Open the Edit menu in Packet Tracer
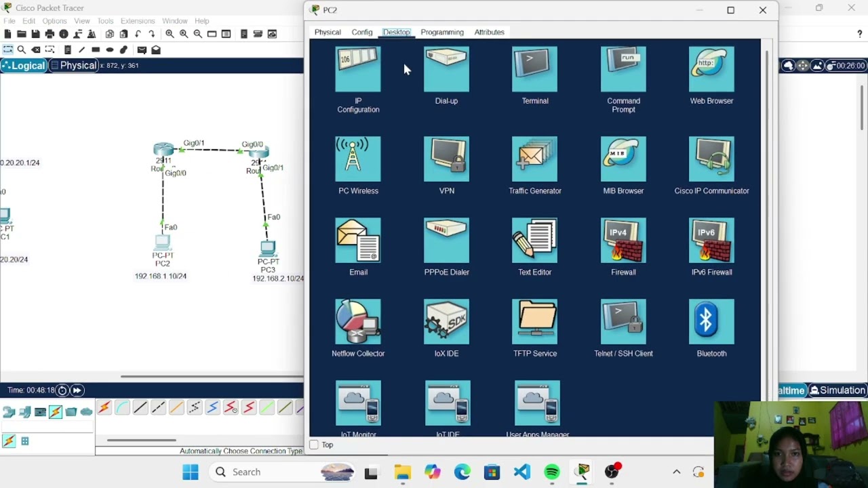This screenshot has height=488, width=868. click(x=28, y=21)
